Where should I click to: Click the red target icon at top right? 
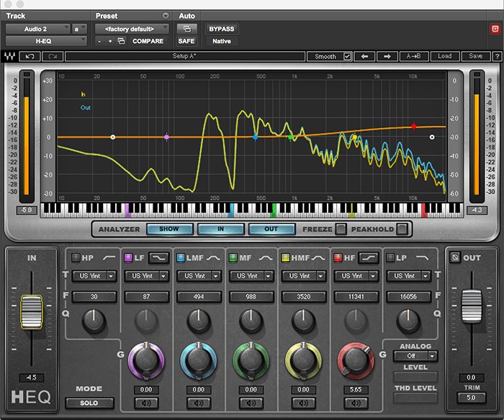point(495,29)
